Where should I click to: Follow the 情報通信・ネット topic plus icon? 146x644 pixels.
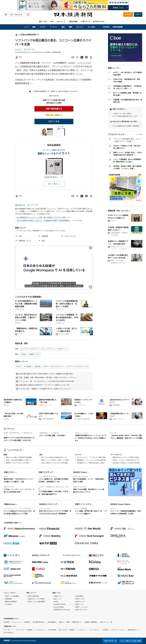coord(16,241)
